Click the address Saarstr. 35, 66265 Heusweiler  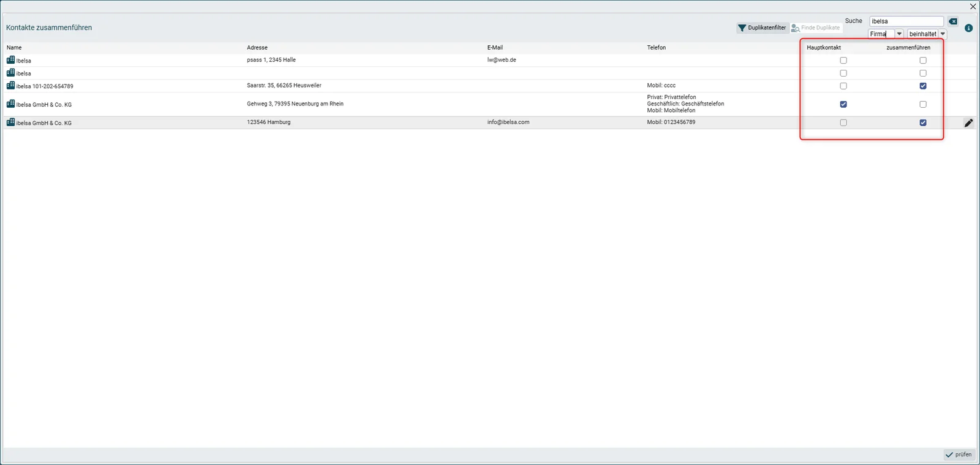284,86
